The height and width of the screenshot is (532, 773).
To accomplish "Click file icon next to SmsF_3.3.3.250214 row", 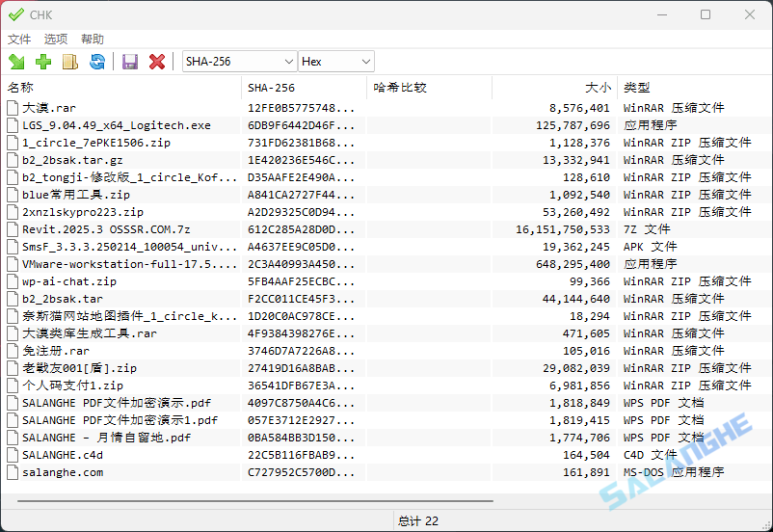I will tap(13, 247).
